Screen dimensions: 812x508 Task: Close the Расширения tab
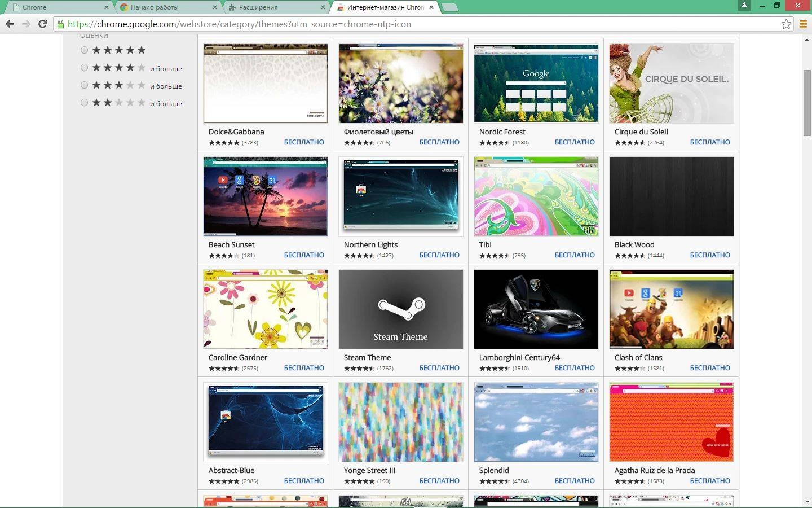[323, 7]
